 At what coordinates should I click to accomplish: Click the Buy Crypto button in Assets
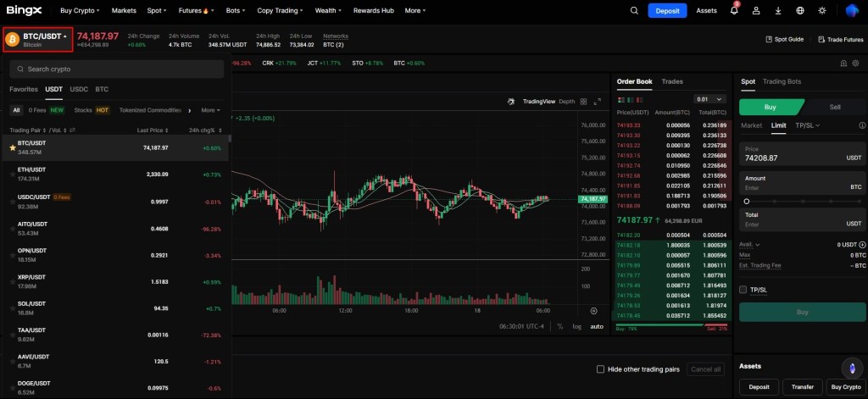point(847,387)
